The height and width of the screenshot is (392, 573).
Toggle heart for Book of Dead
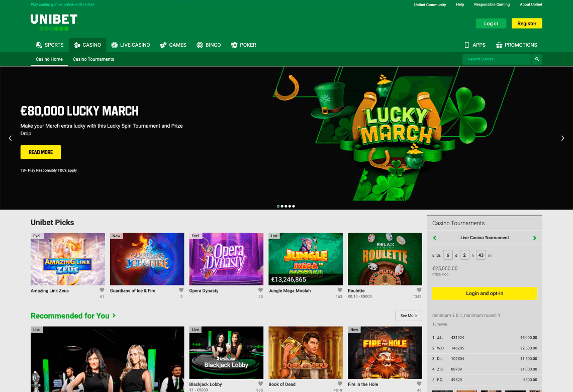coord(340,383)
